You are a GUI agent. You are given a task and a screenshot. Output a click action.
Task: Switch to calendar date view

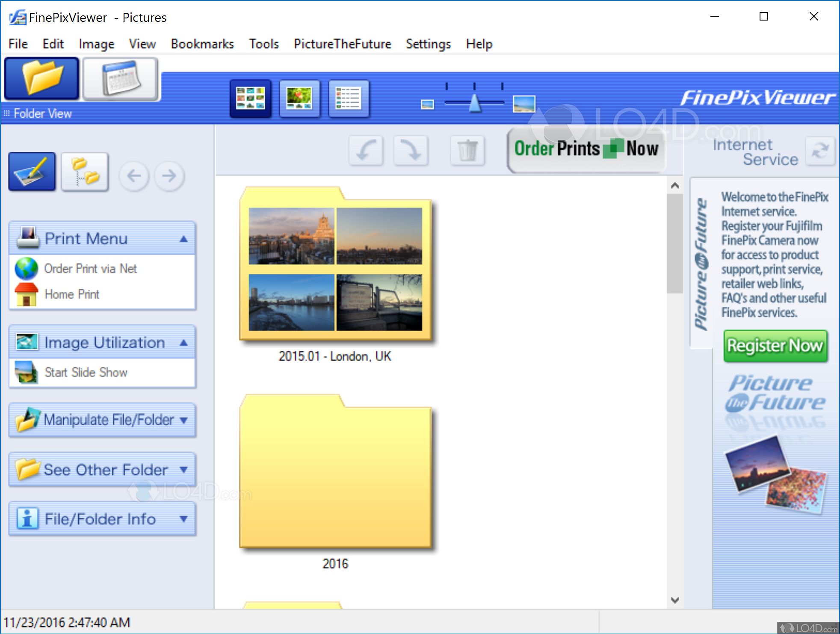coord(121,79)
